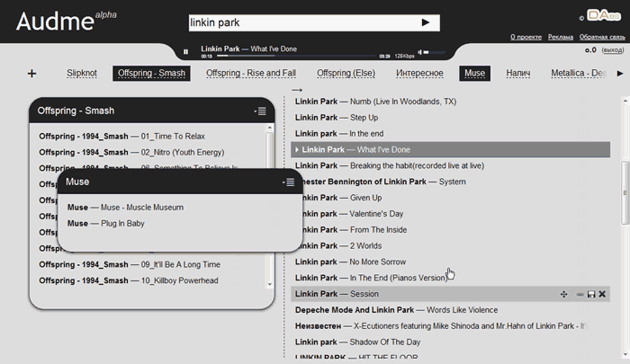The width and height of the screenshot is (630, 364).
Task: Open the Muse playlist menu icon
Action: pos(288,182)
